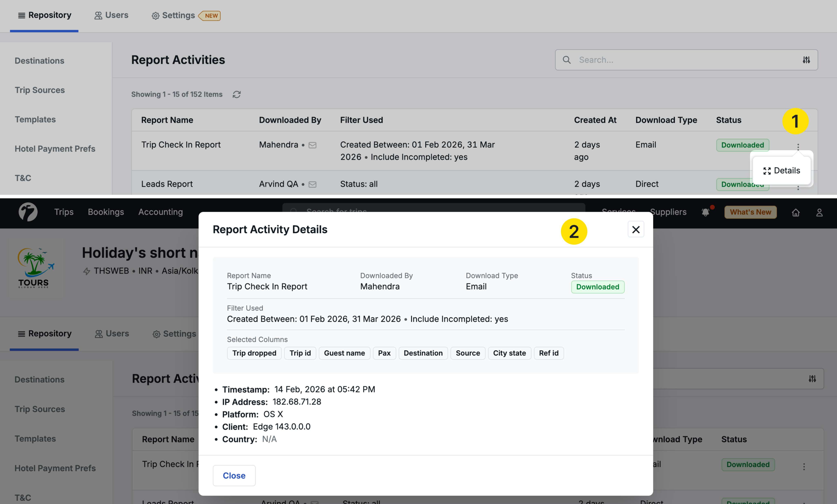Switch to the Users tab at top

(x=111, y=15)
